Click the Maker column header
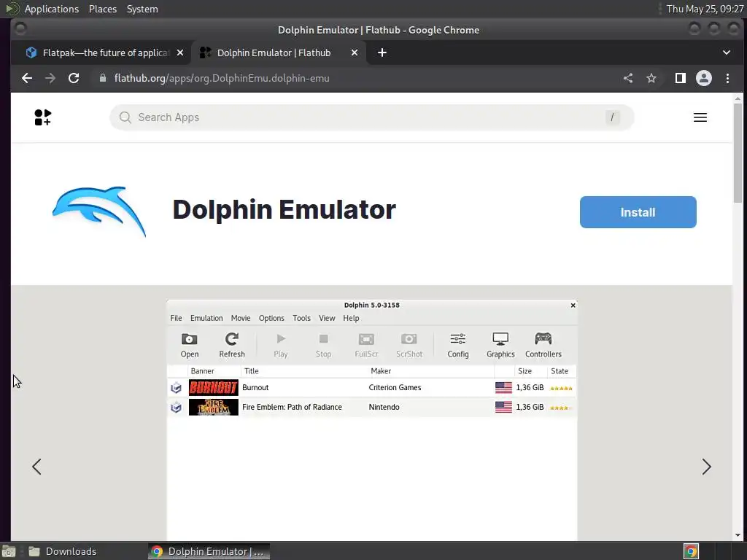Screen dimensions: 747x560 (381, 371)
